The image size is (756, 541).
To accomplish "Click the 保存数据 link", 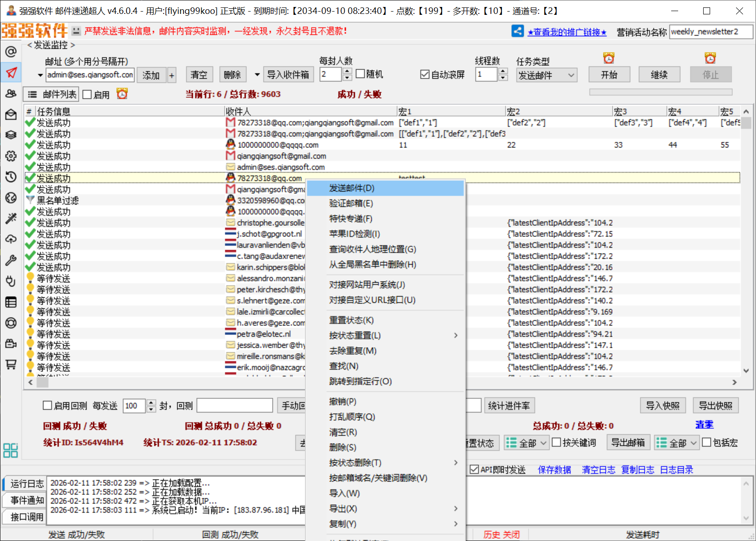I will pyautogui.click(x=554, y=470).
